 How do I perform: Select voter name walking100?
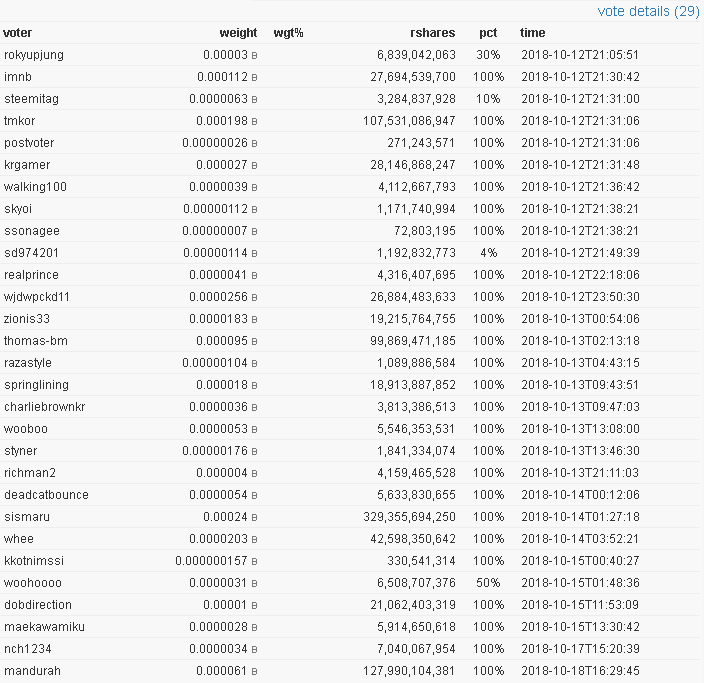click(x=35, y=187)
